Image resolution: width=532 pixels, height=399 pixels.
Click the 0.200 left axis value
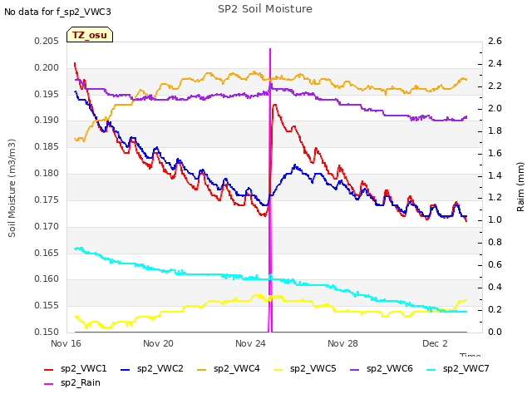[47, 67]
